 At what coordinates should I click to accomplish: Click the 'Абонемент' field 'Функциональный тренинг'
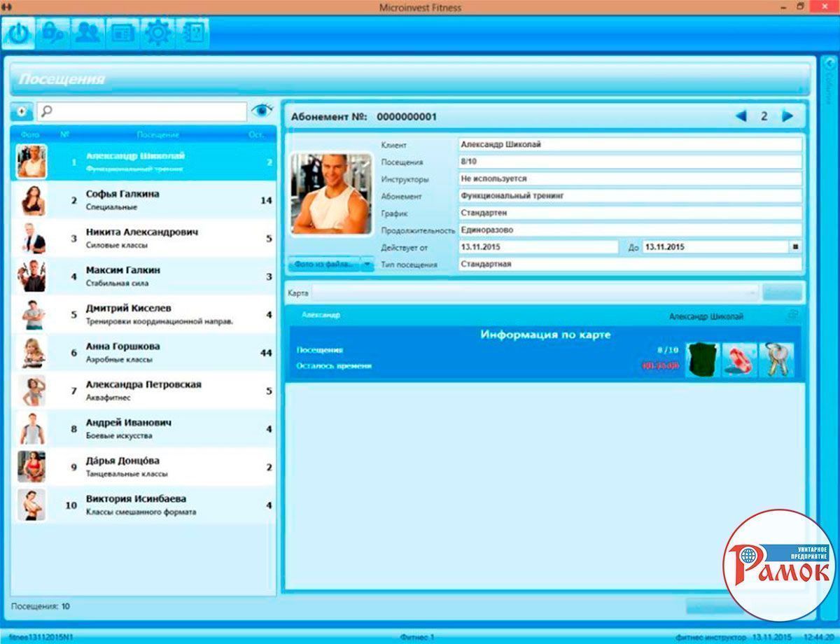pos(630,196)
